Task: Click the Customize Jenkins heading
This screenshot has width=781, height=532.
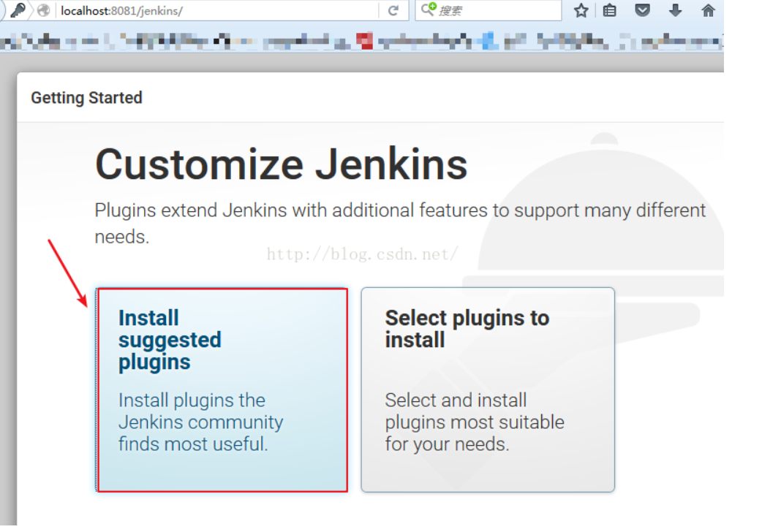Action: 282,164
